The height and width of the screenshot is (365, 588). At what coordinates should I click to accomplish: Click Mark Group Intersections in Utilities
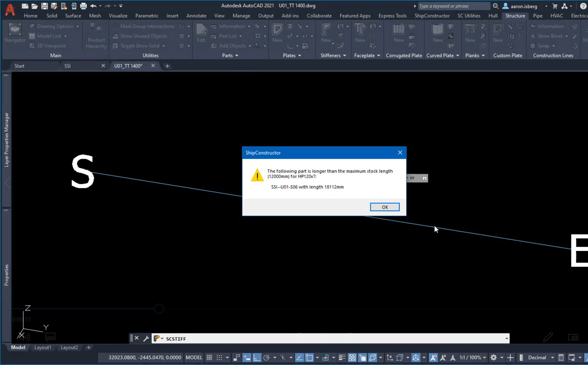click(144, 26)
